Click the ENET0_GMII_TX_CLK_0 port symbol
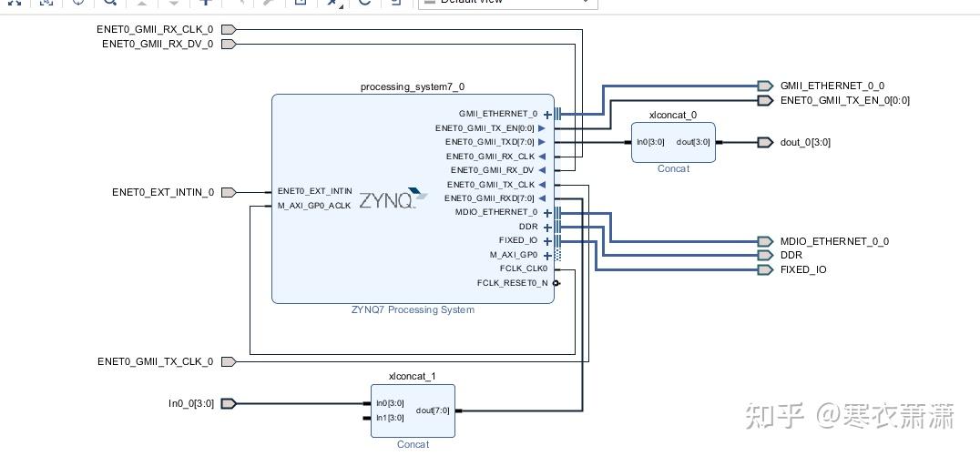Image resolution: width=980 pixels, height=456 pixels. point(229,361)
